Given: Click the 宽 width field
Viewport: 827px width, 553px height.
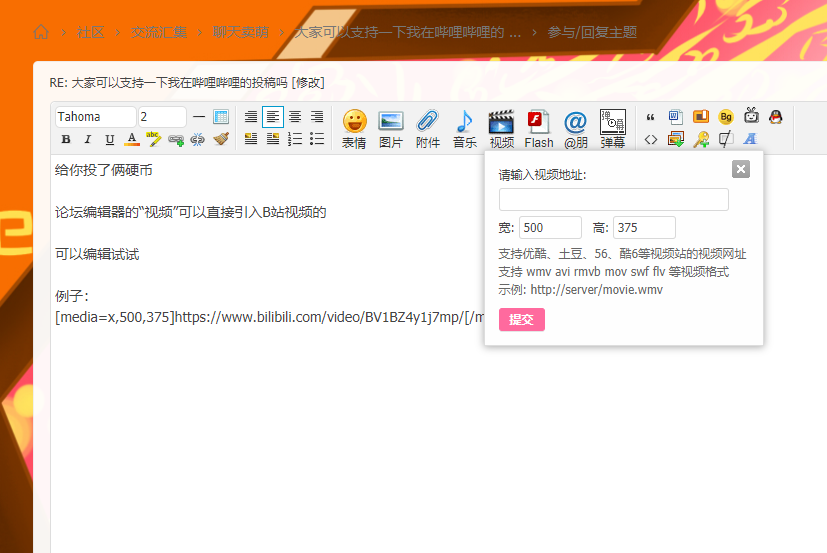Looking at the screenshot, I should click(550, 228).
